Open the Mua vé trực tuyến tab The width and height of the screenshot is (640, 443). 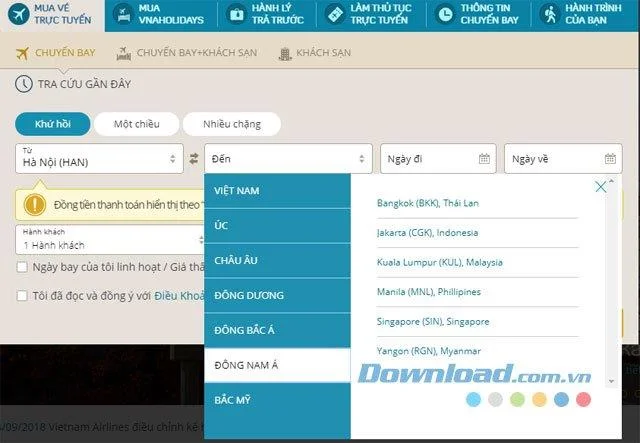click(52, 15)
